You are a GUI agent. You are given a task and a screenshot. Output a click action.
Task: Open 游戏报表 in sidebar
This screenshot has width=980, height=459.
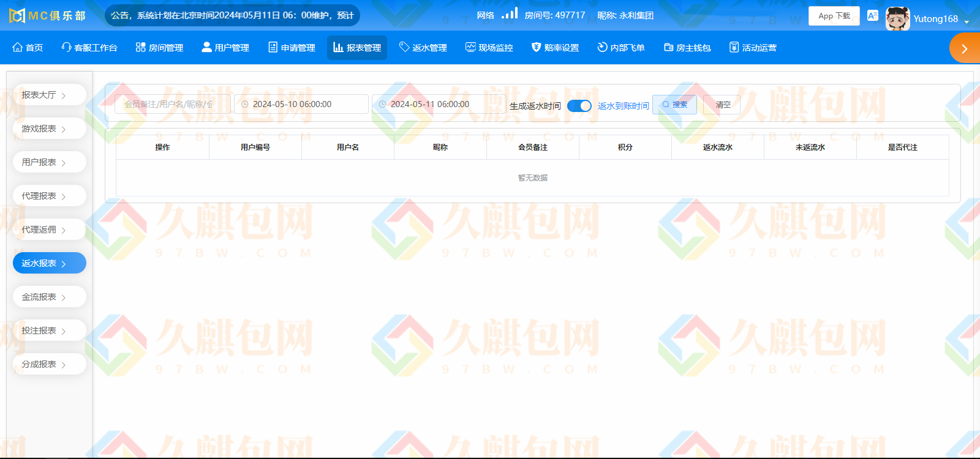(x=50, y=129)
